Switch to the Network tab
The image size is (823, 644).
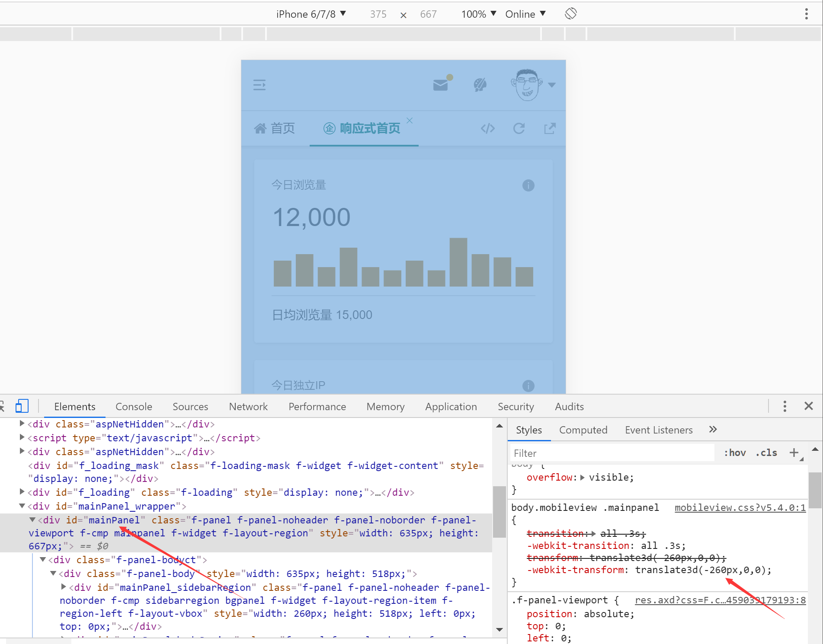(x=248, y=407)
